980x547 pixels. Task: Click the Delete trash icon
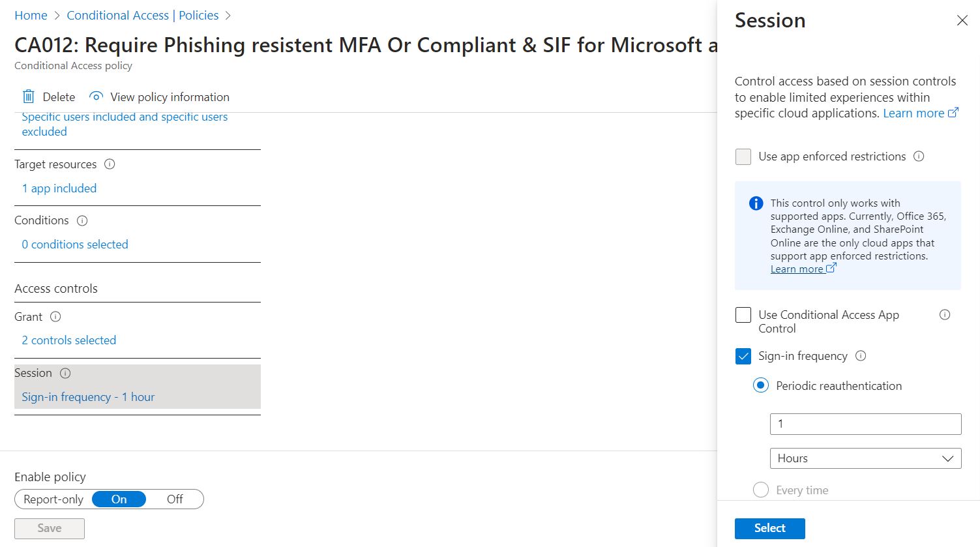29,96
